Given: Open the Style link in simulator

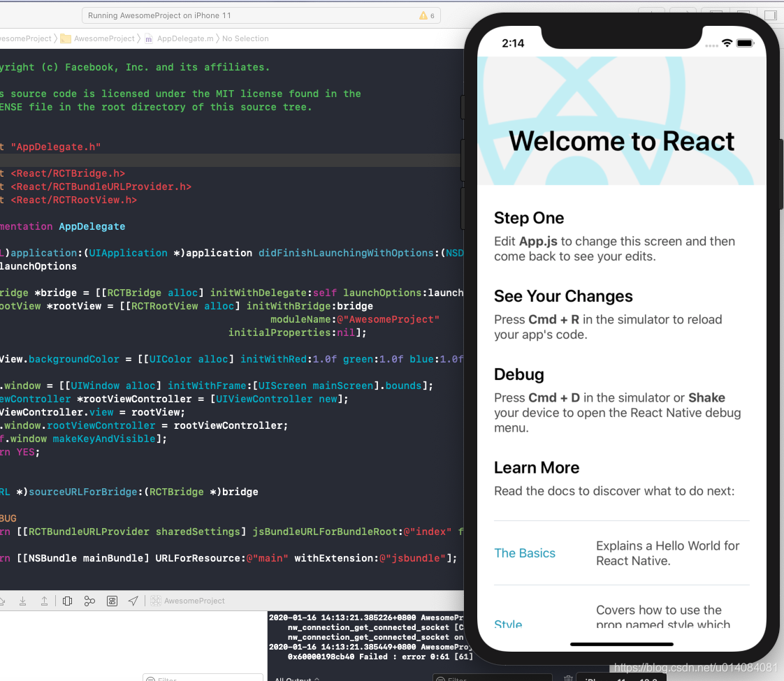Looking at the screenshot, I should pos(508,624).
